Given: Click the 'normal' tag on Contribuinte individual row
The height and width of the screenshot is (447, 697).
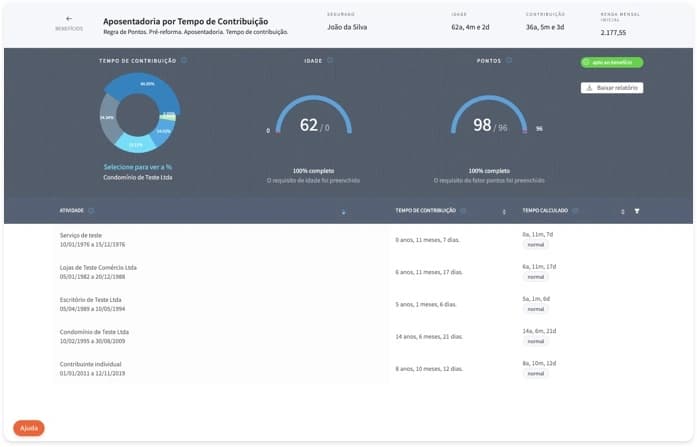Looking at the screenshot, I should pyautogui.click(x=536, y=374).
